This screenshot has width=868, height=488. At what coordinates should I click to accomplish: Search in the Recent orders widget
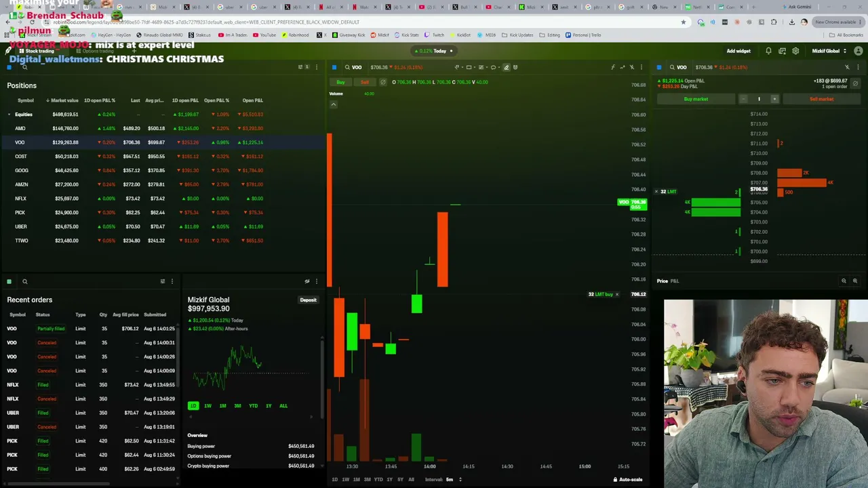click(24, 281)
